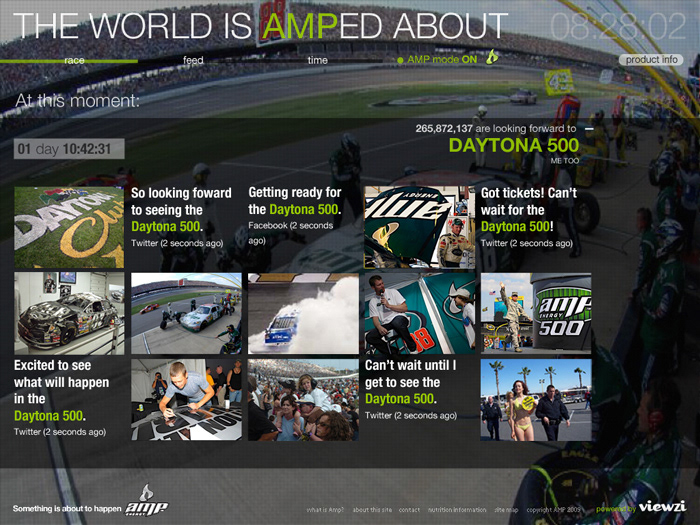Open the wrecked car in garage photo

tap(69, 313)
